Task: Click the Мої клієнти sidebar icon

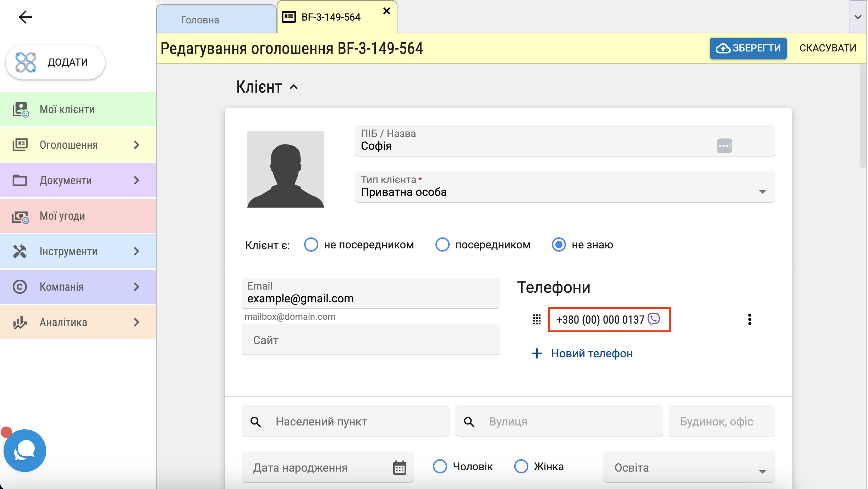Action: [x=21, y=110]
